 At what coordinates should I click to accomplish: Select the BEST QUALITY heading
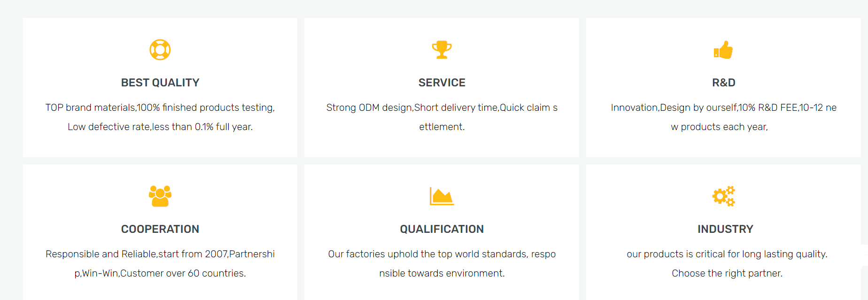[160, 83]
